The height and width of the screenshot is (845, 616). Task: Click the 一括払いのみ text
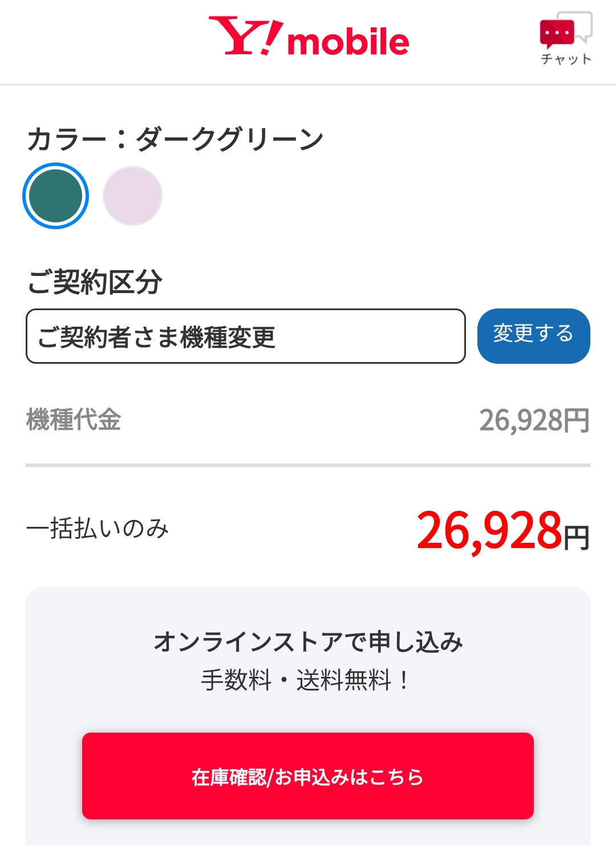click(98, 529)
